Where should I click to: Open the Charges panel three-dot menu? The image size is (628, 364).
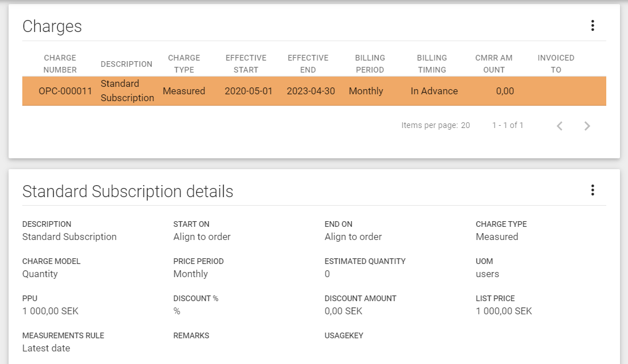pos(593,26)
